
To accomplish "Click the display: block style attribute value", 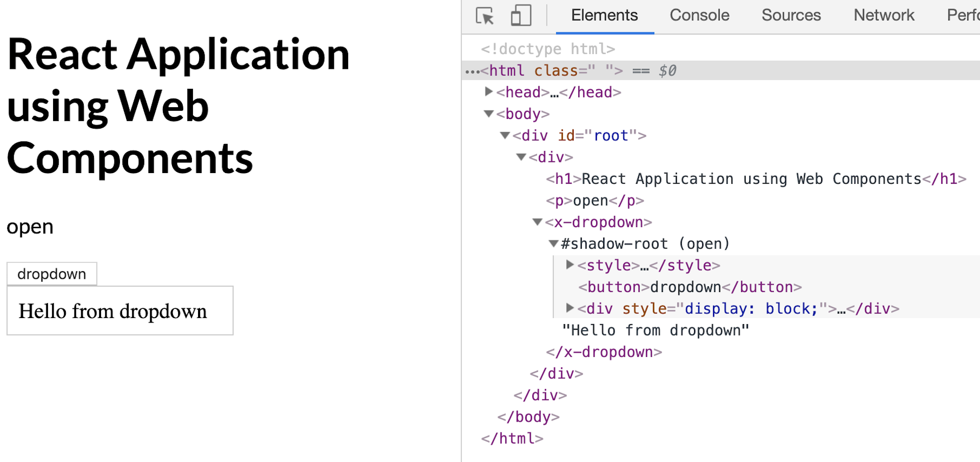I will pos(751,309).
